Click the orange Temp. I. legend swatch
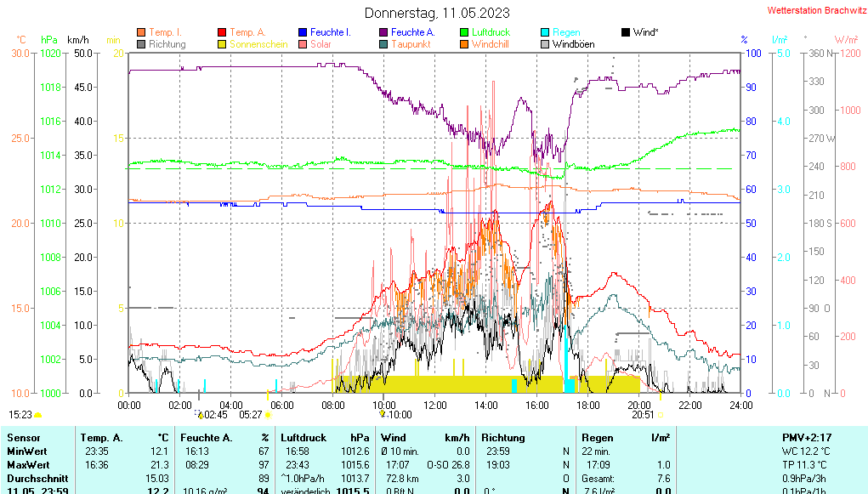Image resolution: width=868 pixels, height=494 pixels. tap(141, 32)
